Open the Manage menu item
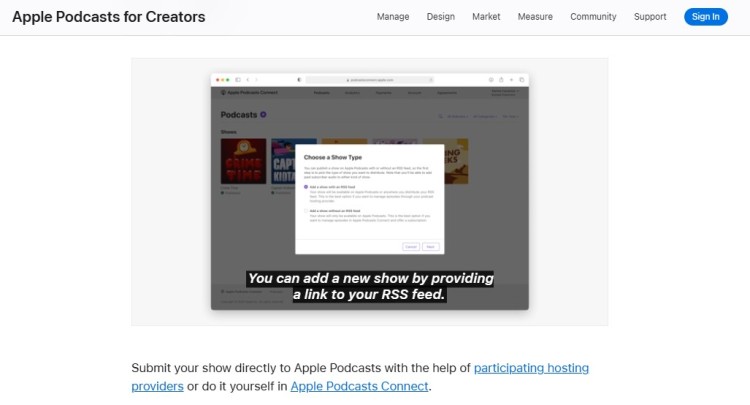 393,17
